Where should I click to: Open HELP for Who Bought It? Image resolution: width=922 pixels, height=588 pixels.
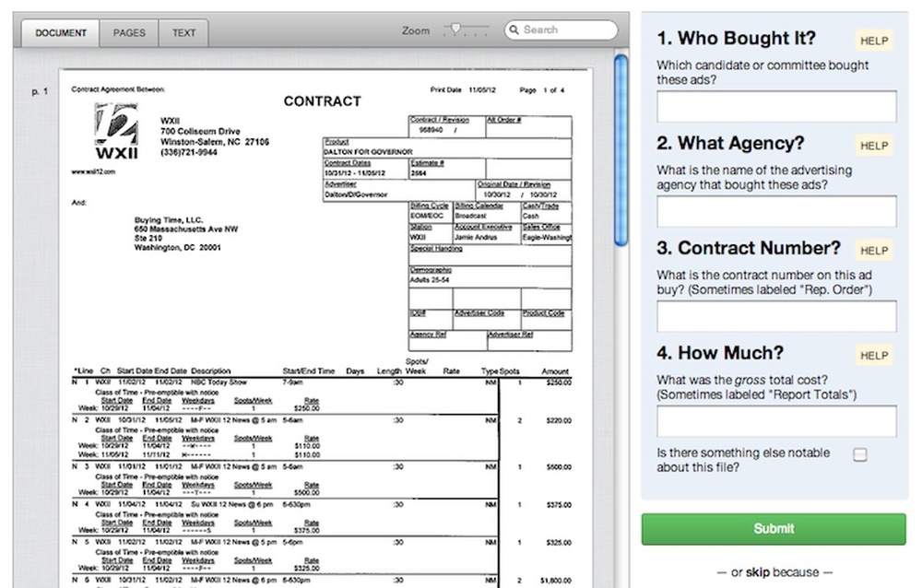(874, 41)
